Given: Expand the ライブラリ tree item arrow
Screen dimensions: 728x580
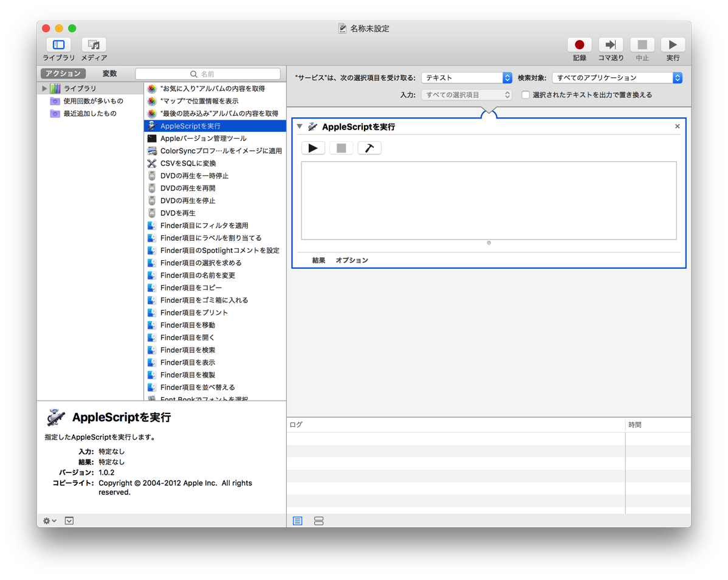Looking at the screenshot, I should click(x=44, y=88).
